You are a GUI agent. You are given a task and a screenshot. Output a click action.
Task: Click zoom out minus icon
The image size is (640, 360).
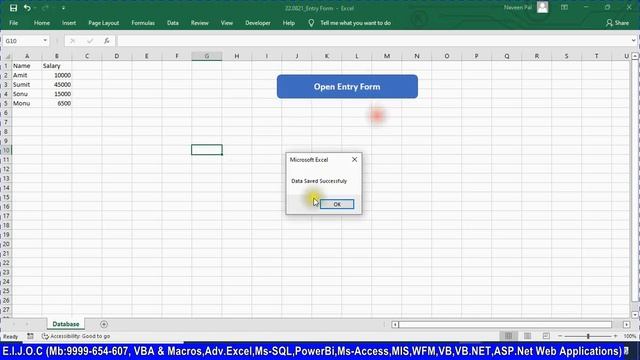[x=560, y=336]
